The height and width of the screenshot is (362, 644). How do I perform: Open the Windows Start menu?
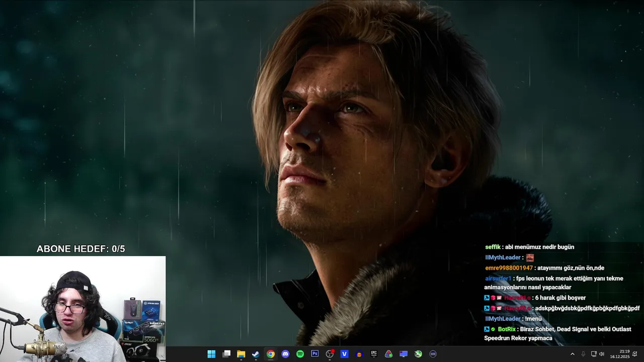pyautogui.click(x=211, y=354)
